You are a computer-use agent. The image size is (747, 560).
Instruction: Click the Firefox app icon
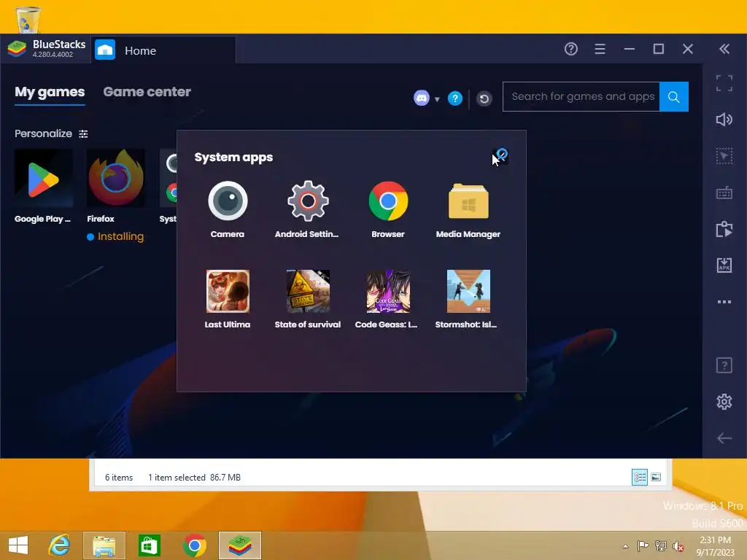116,179
